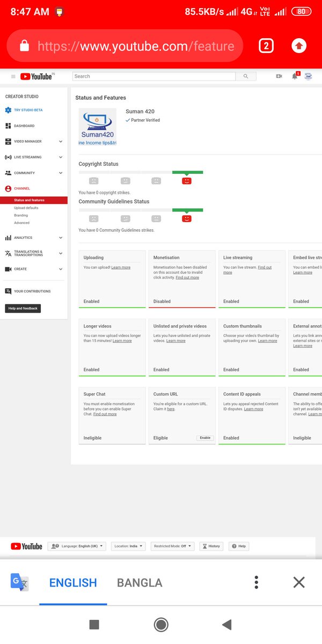Image resolution: width=322 pixels, height=644 pixels.
Task: Tap the Android back triangle button
Action: point(226,624)
